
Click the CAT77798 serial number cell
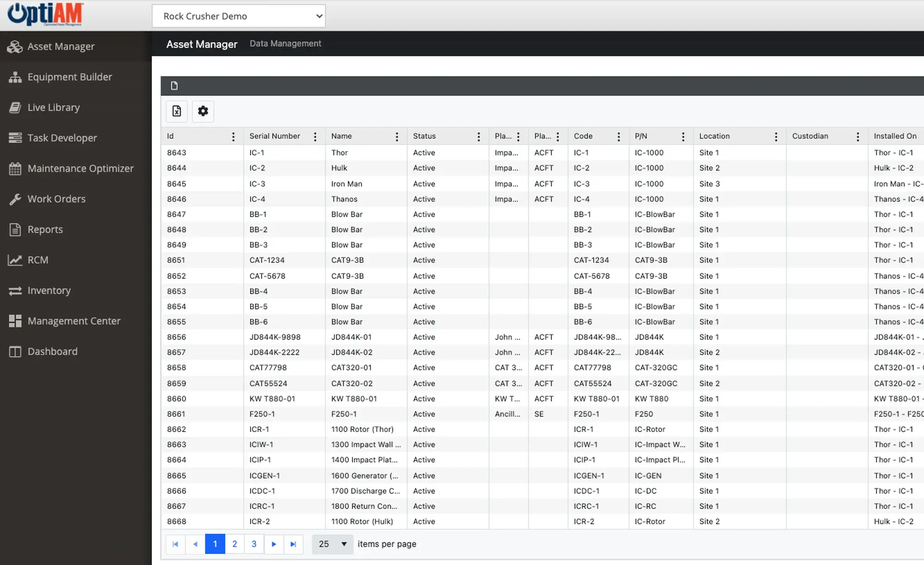(284, 368)
